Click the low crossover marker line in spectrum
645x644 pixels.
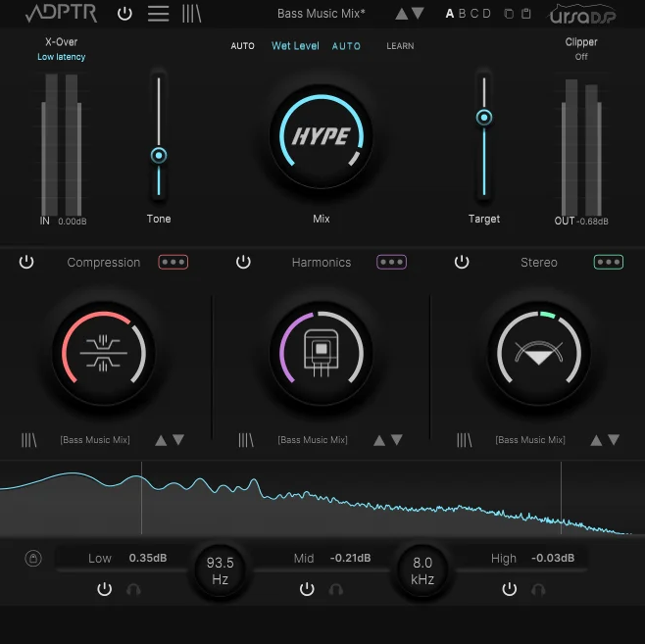pyautogui.click(x=141, y=498)
